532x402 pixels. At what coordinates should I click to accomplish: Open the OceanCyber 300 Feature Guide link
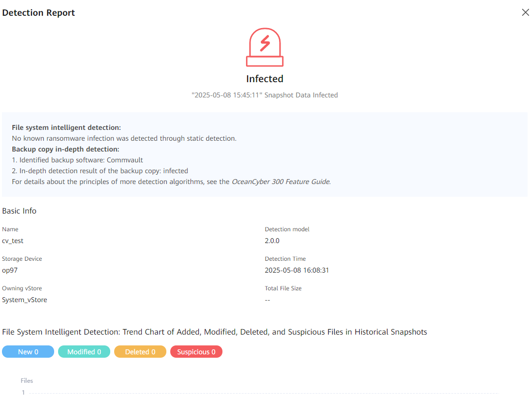pyautogui.click(x=281, y=182)
